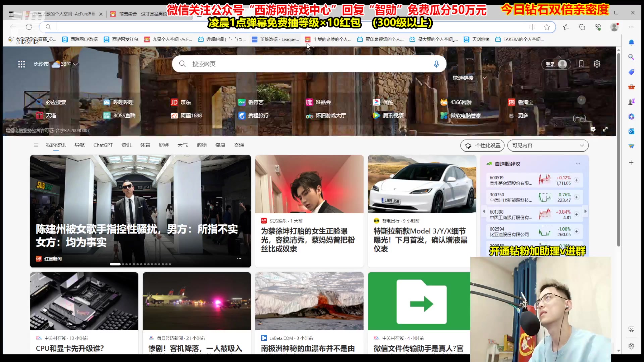Open sidebar notifications bell icon

631,42
